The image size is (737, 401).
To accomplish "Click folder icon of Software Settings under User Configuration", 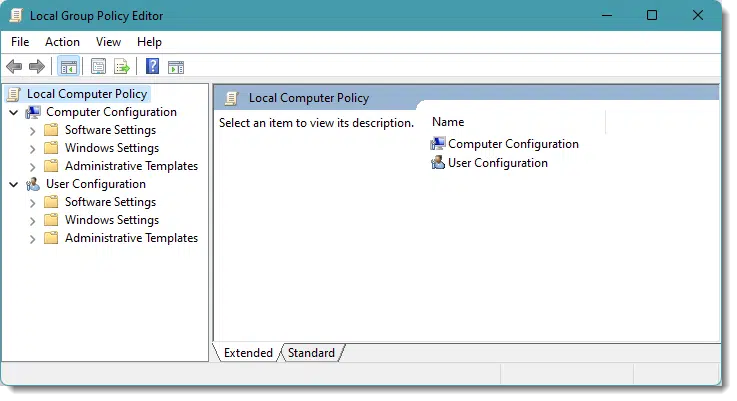I will point(51,202).
